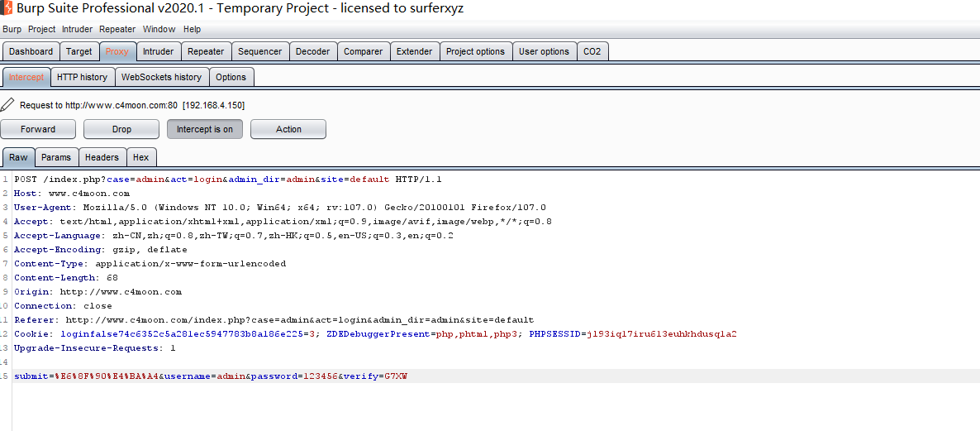The width and height of the screenshot is (980, 431).
Task: Click the Accept-Encoding: gzip, deflate line
Action: pyautogui.click(x=101, y=250)
